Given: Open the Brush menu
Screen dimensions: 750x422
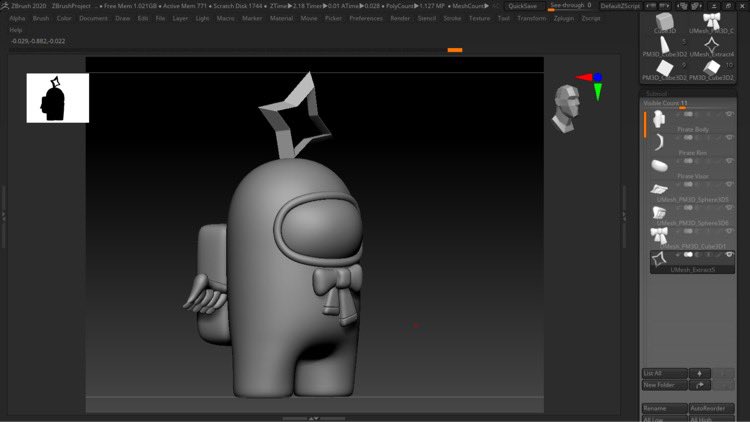Looking at the screenshot, I should tap(41, 18).
